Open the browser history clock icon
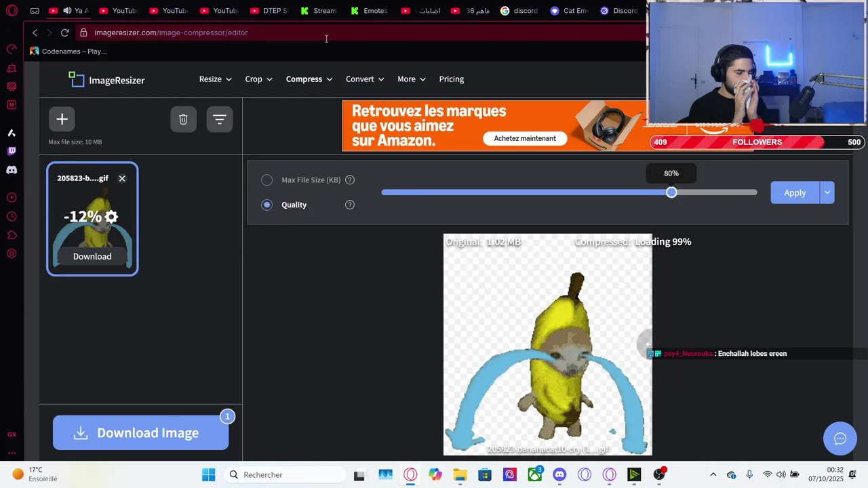Viewport: 868px width, 488px height. (x=12, y=217)
